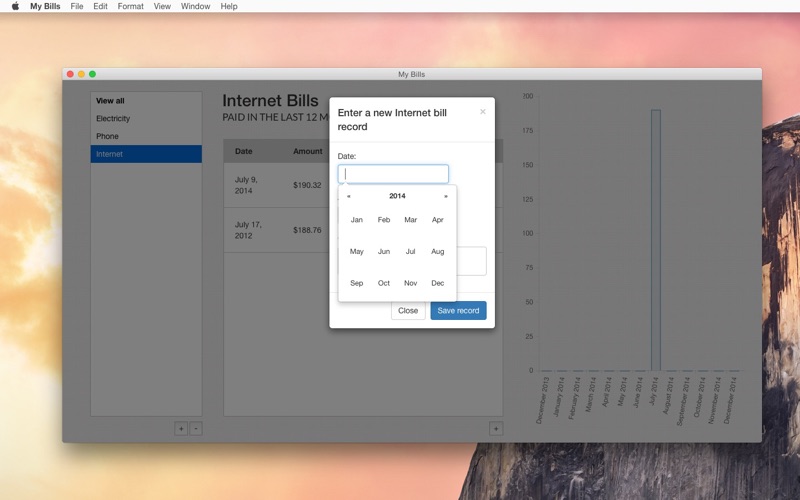Click the July 2014 chart bar
The image size is (800, 500).
point(656,240)
